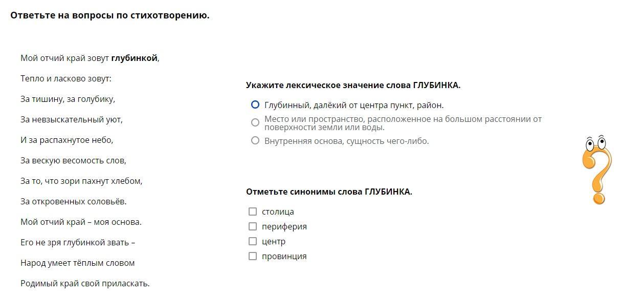Check the 'периферия' checkbox
This screenshot has width=644, height=295.
(253, 226)
